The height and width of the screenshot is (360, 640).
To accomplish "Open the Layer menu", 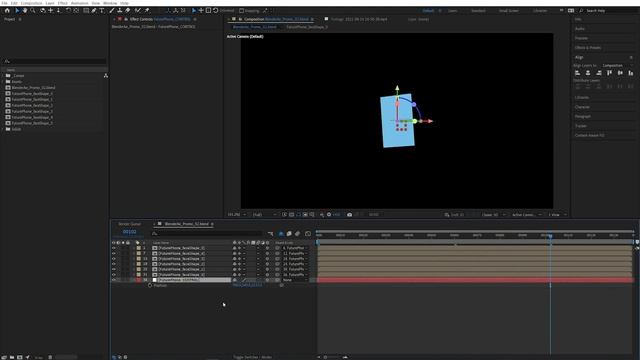I will (x=50, y=3).
